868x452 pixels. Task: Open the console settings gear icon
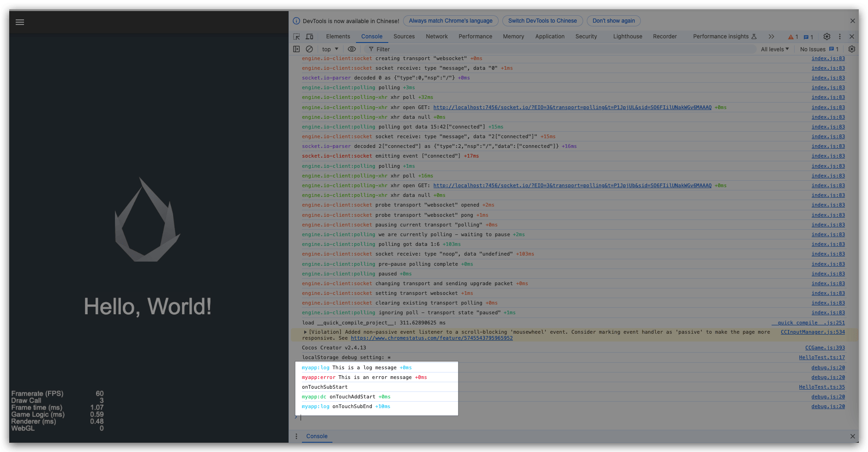pos(852,49)
